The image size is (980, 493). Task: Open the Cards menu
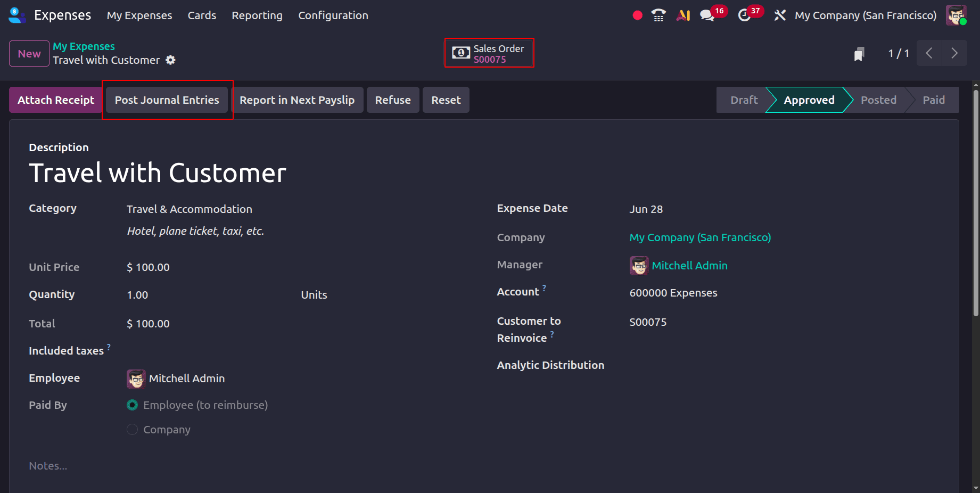point(202,15)
